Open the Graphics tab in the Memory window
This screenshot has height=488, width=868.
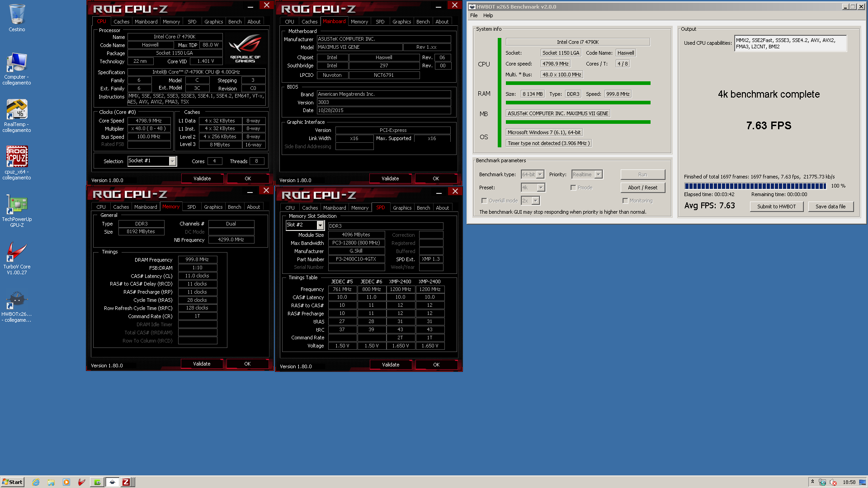coord(213,207)
